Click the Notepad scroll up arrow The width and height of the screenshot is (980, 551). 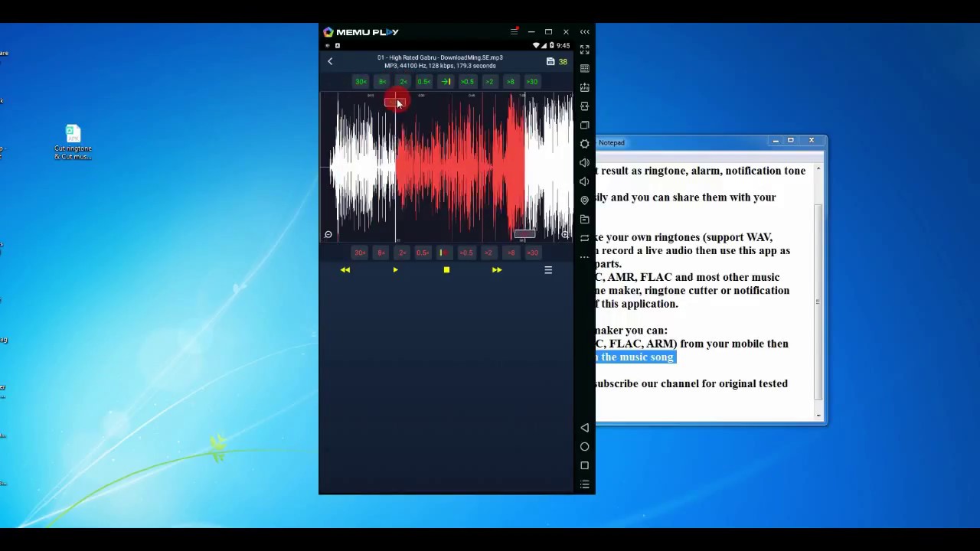coord(818,168)
